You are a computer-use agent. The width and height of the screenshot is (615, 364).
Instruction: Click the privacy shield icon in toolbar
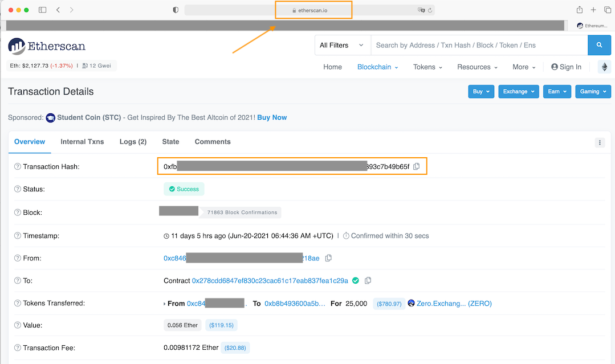tap(176, 10)
